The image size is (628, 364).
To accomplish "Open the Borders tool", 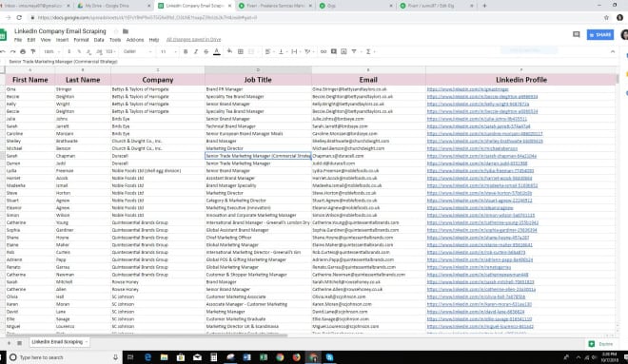I will click(241, 51).
